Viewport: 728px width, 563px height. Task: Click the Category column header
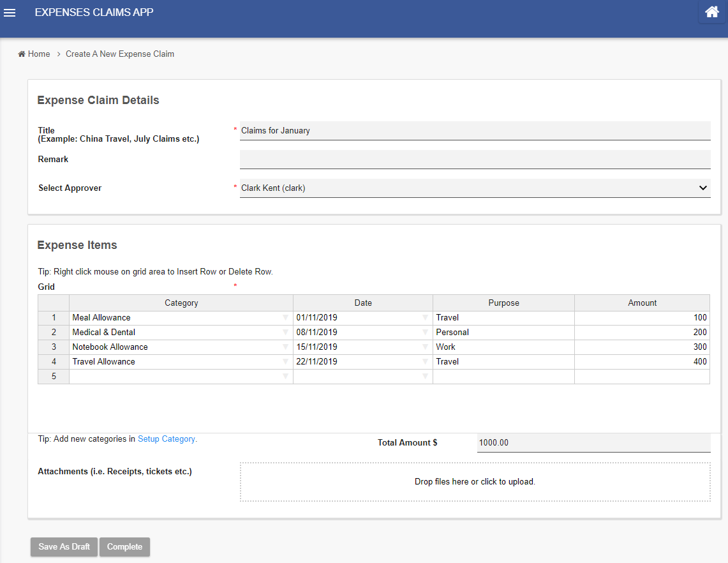[181, 303]
